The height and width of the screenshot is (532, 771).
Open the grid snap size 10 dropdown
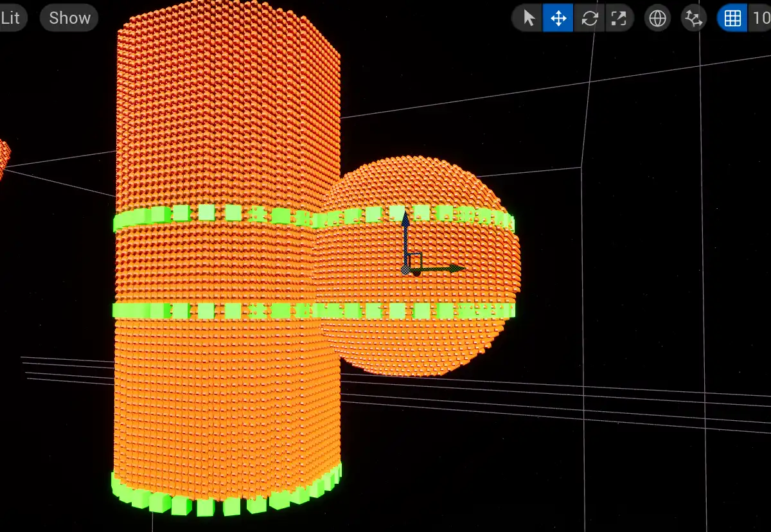pos(761,18)
